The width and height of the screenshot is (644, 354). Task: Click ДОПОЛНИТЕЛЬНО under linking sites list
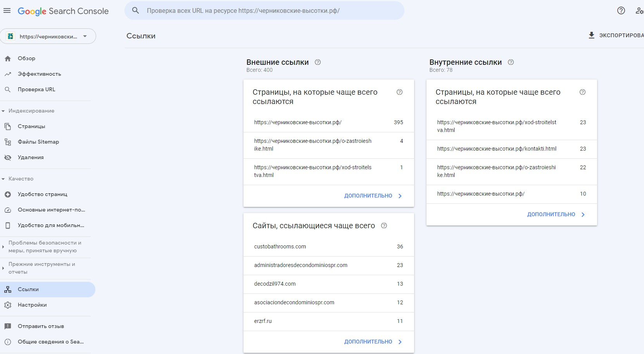click(373, 342)
